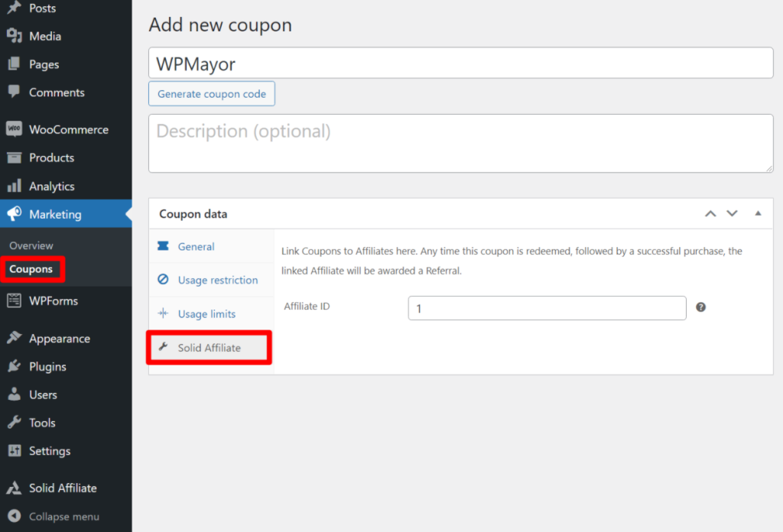Click the Affiliate ID label

[x=307, y=307]
